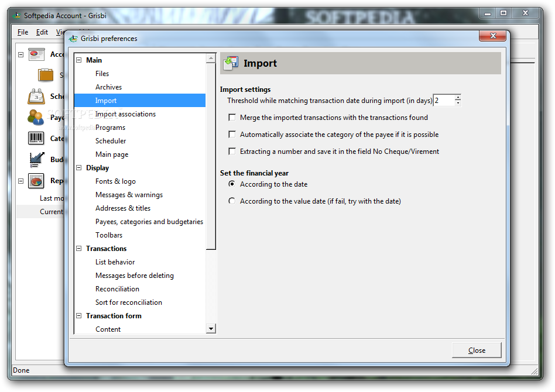Open the Categories barcode icon in sidebar

36,138
